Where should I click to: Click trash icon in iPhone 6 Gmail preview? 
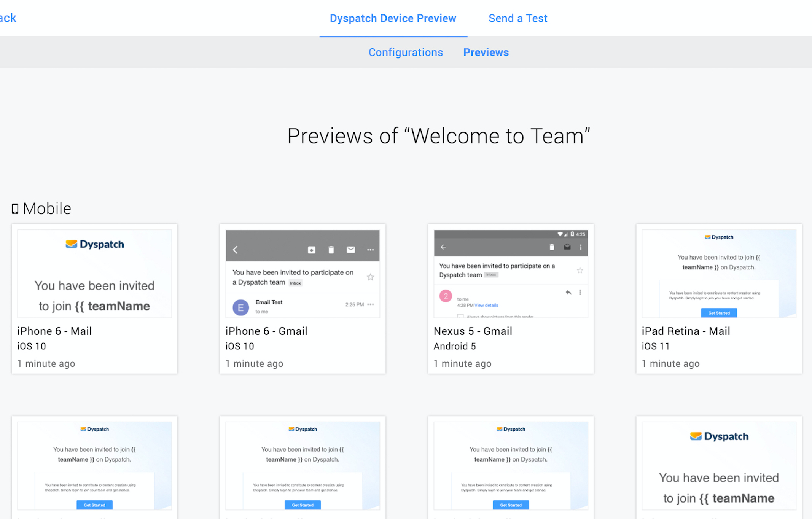[331, 250]
